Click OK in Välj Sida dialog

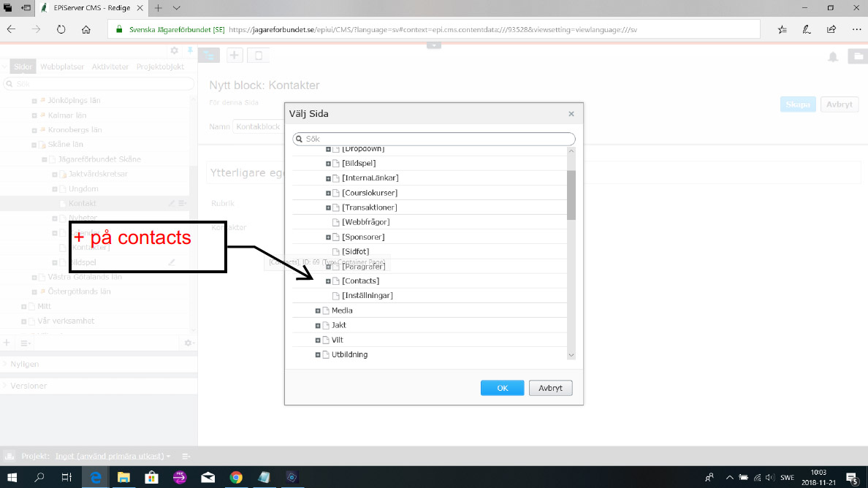pos(502,388)
